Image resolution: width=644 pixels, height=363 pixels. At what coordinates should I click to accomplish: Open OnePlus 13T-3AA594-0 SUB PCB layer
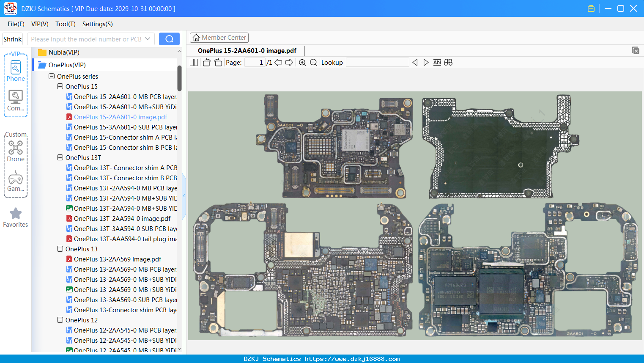pos(121,229)
